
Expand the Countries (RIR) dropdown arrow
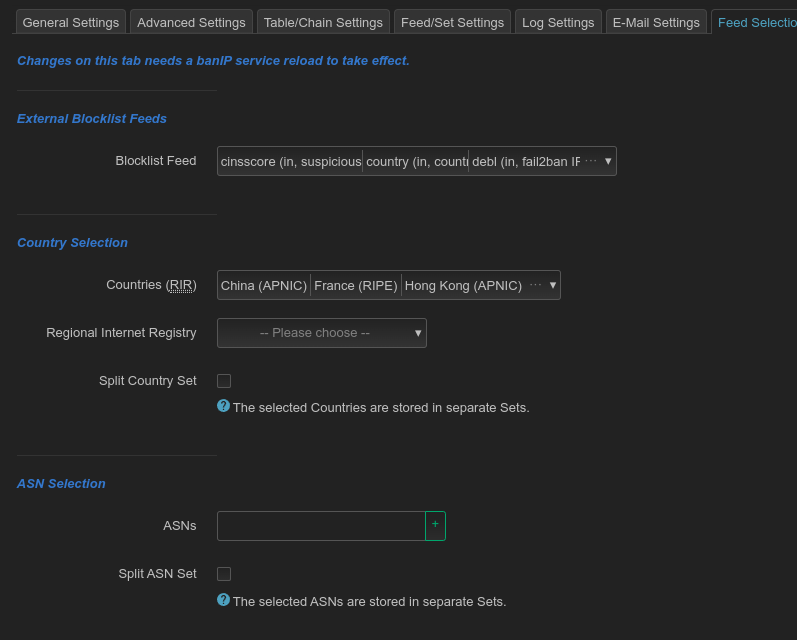553,285
